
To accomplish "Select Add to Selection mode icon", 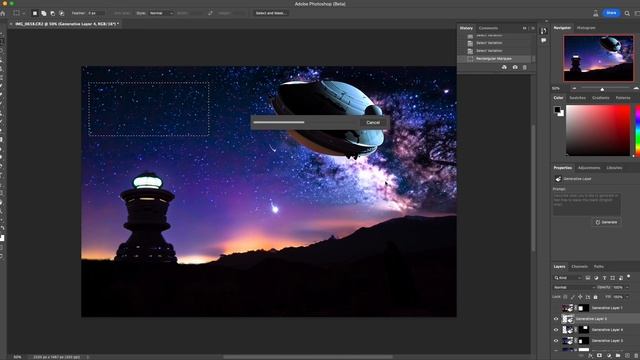I will click(x=44, y=13).
